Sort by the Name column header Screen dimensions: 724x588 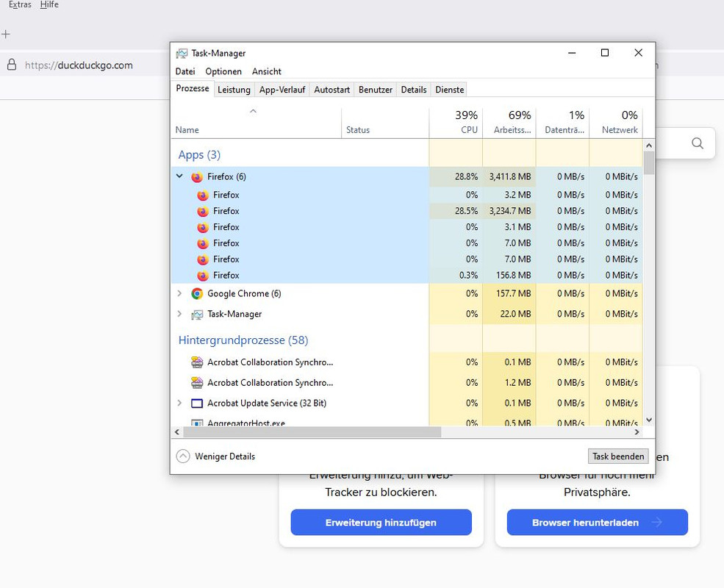coord(257,123)
